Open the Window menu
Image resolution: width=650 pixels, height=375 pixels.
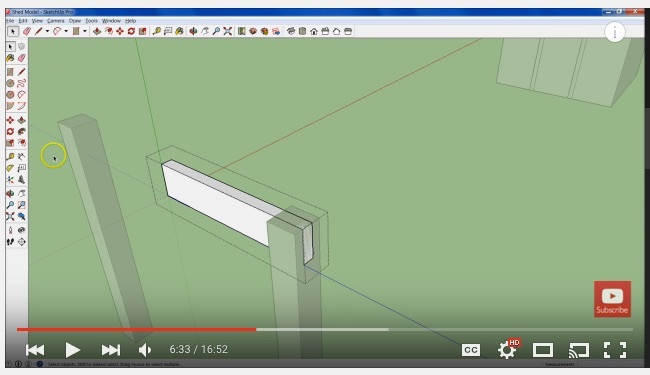tap(111, 21)
